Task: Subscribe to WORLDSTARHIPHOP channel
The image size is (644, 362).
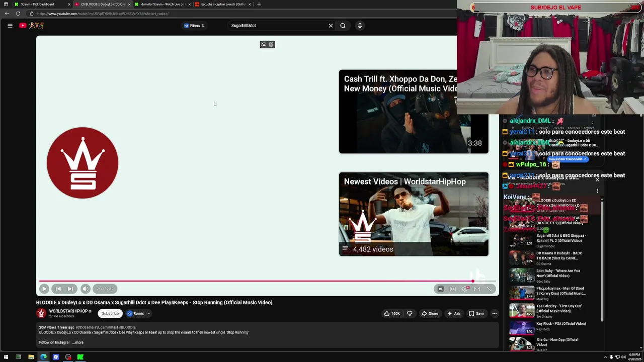Action: 110,313
